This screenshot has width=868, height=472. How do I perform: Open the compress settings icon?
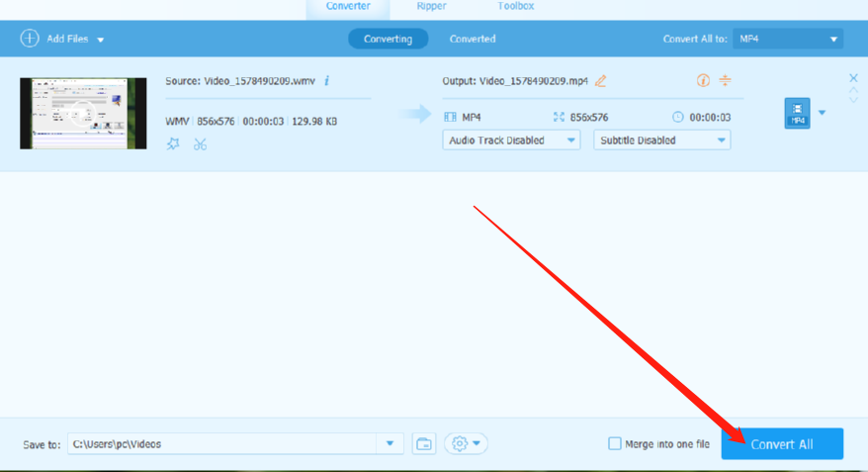tap(725, 80)
